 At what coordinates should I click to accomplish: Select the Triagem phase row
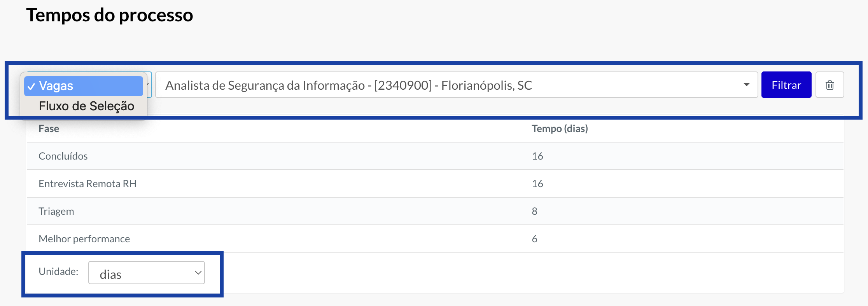56,211
